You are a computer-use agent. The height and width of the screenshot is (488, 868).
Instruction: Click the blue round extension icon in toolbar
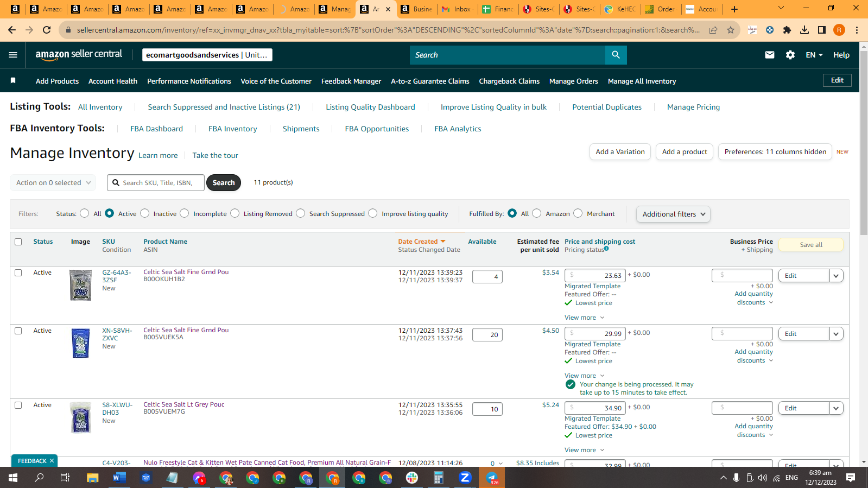click(x=770, y=30)
